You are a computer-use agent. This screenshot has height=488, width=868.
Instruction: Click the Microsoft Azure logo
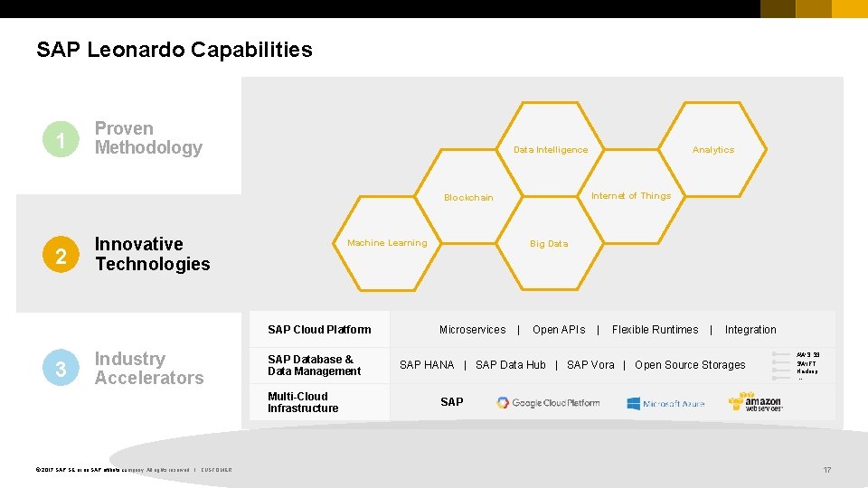point(665,403)
